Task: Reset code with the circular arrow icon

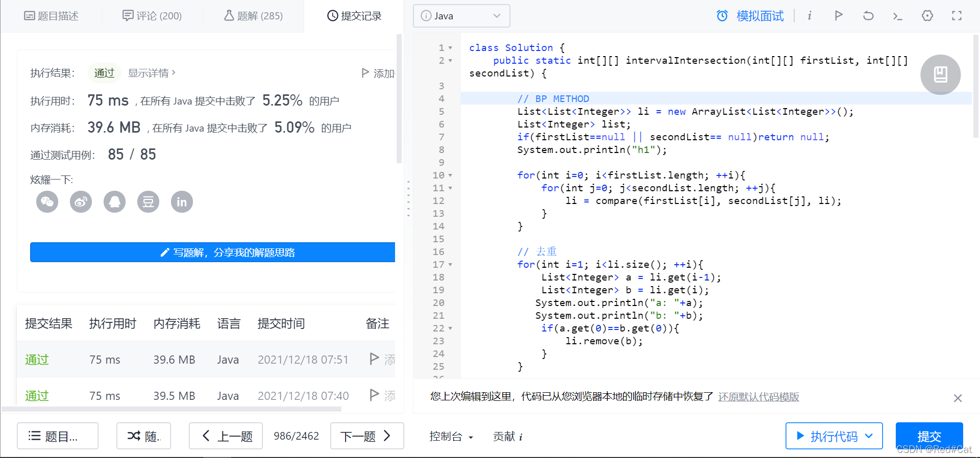Action: coord(868,16)
